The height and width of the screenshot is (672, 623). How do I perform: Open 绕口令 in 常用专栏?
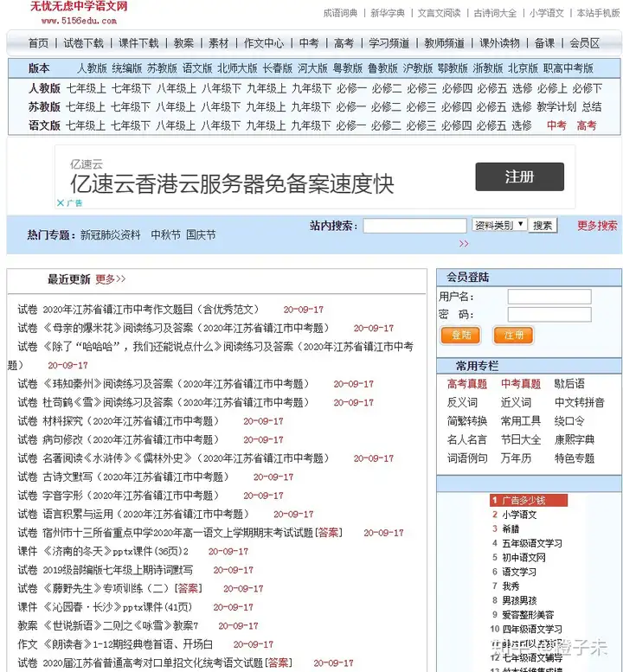pos(569,421)
